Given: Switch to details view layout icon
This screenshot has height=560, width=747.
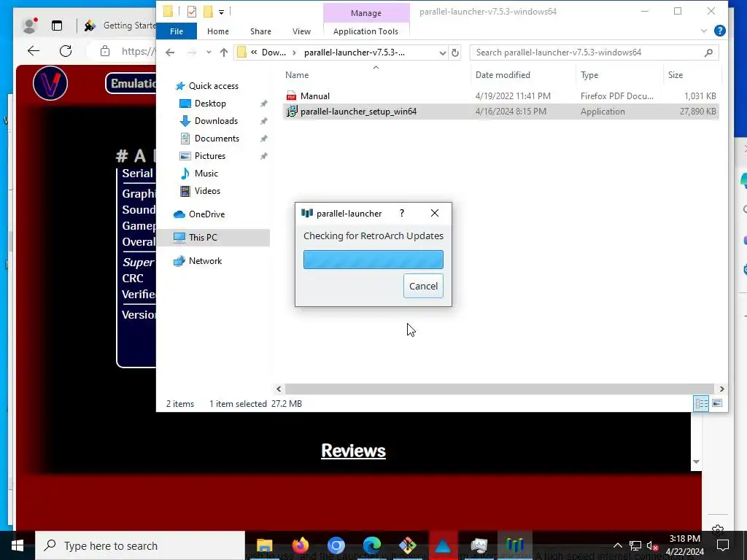Looking at the screenshot, I should pos(701,404).
